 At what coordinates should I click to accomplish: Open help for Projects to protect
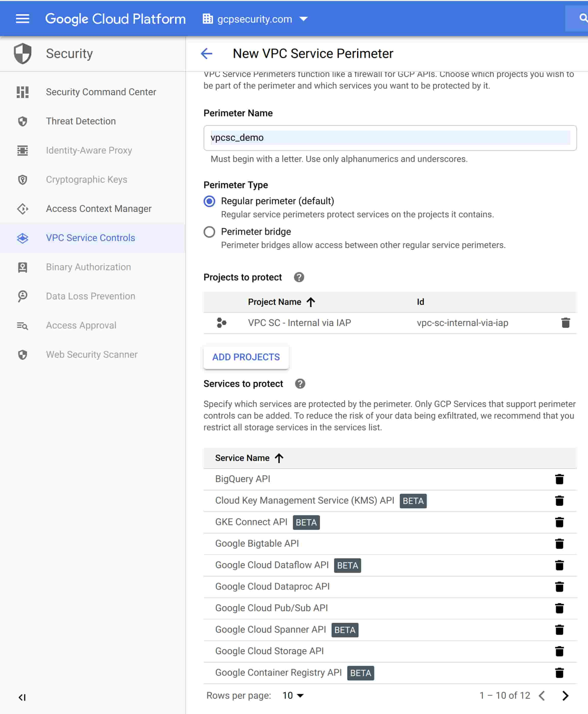point(299,277)
